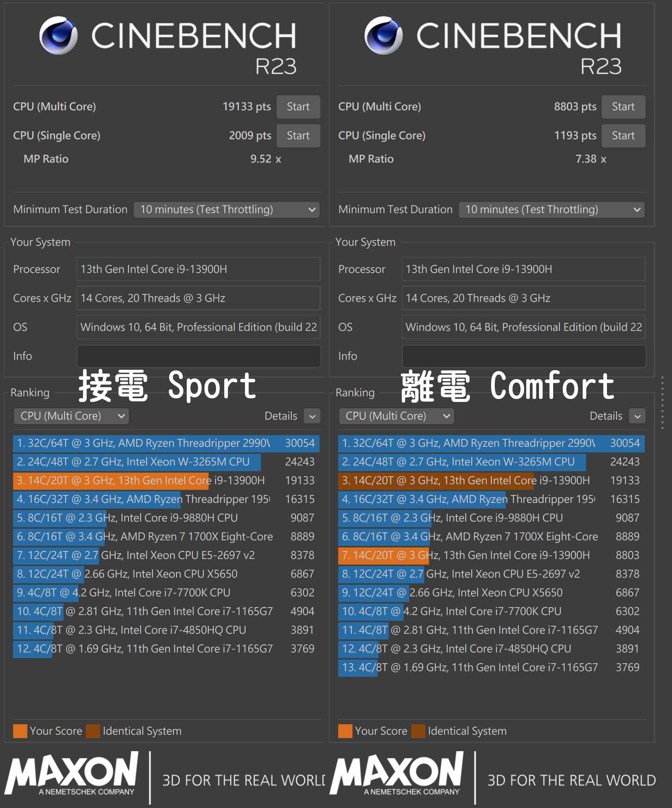Screen dimensions: 672x808
Task: Select rank 2 Xeon W-3265M row in left ranking
Action: click(166, 462)
